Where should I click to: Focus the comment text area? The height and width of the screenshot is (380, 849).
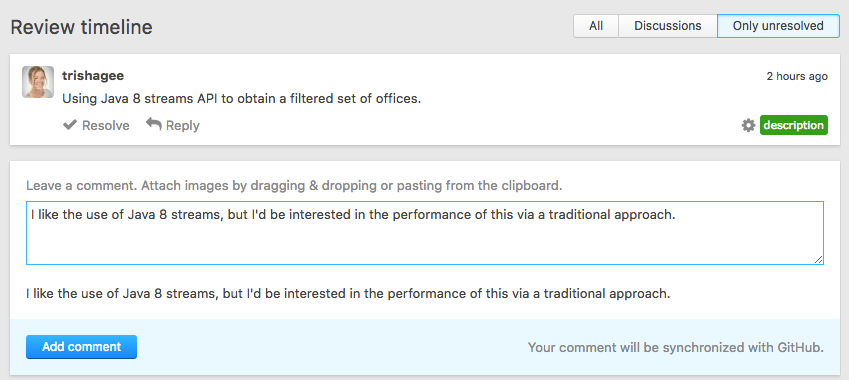(x=425, y=233)
